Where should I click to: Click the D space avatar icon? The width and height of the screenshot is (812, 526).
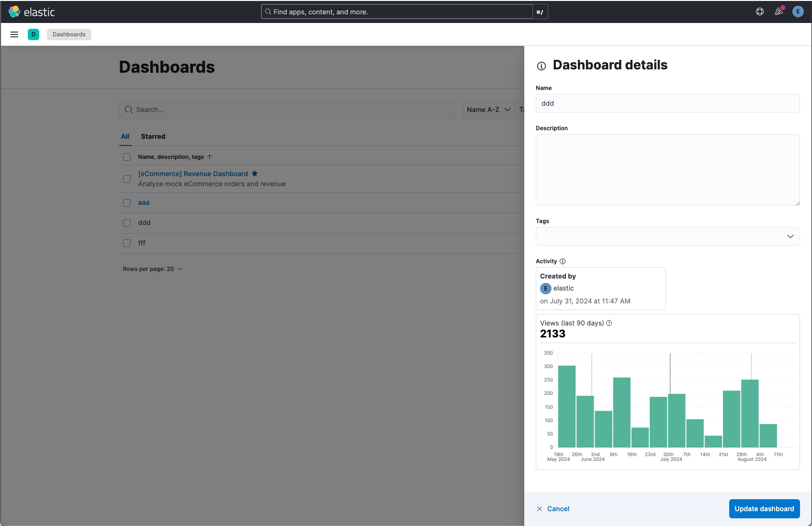coord(34,34)
